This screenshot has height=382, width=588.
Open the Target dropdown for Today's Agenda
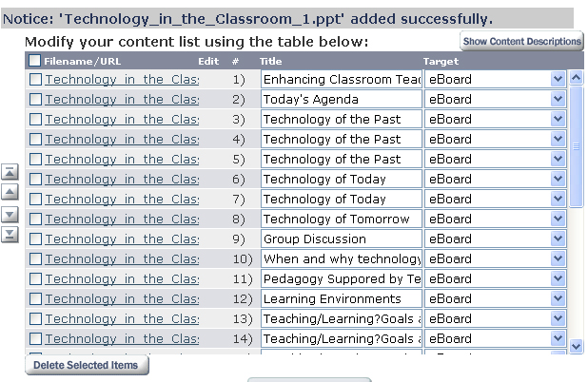pyautogui.click(x=558, y=100)
